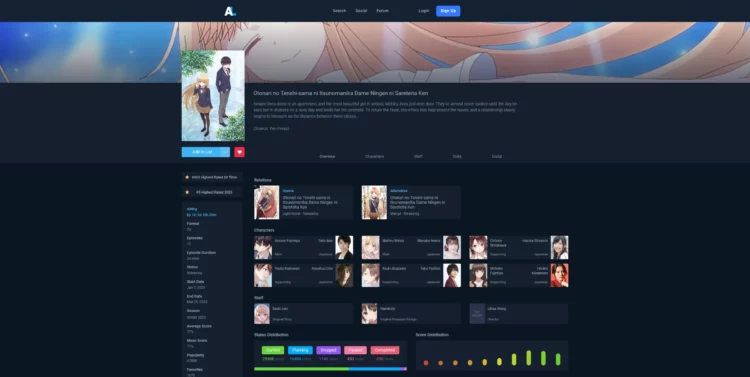Open Hanekoto staff portrait
Screen dimensions: 750x377
(x=369, y=313)
